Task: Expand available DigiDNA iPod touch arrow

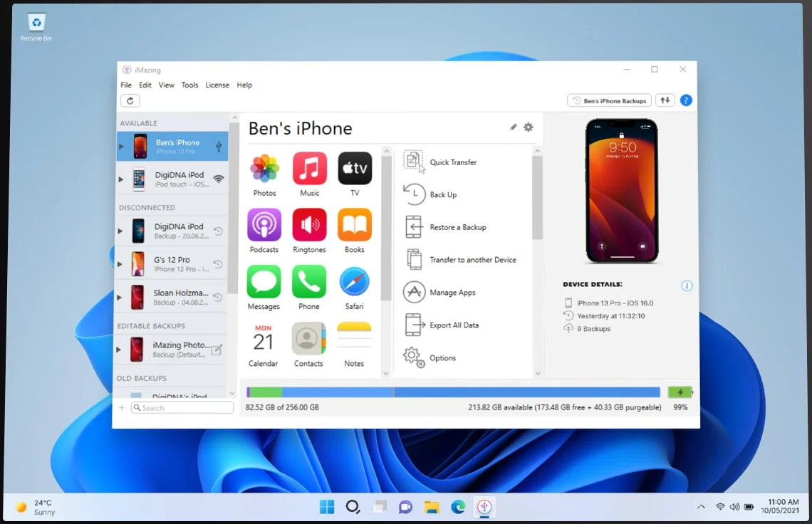Action: coord(120,179)
